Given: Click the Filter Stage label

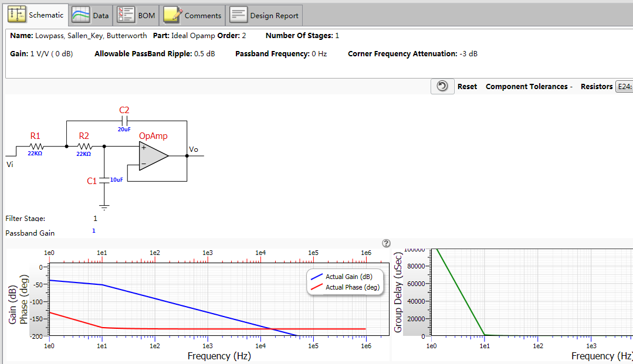Looking at the screenshot, I should pos(25,218).
